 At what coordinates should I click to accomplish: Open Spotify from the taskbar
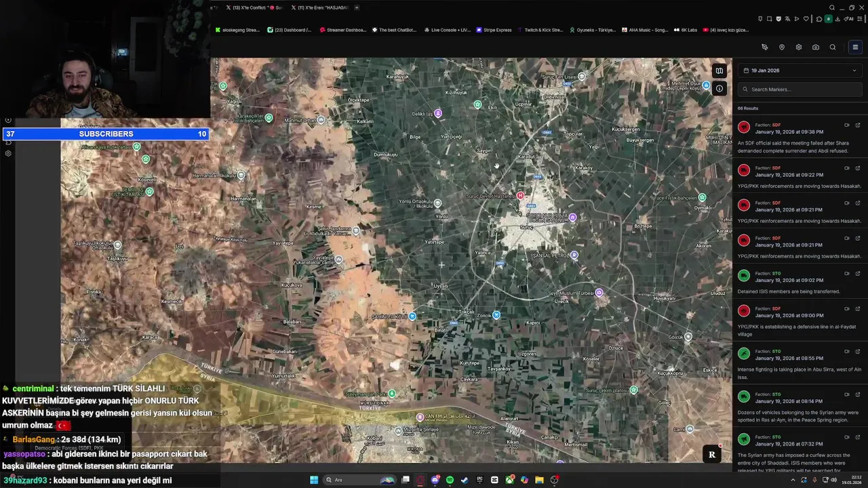coord(450,480)
